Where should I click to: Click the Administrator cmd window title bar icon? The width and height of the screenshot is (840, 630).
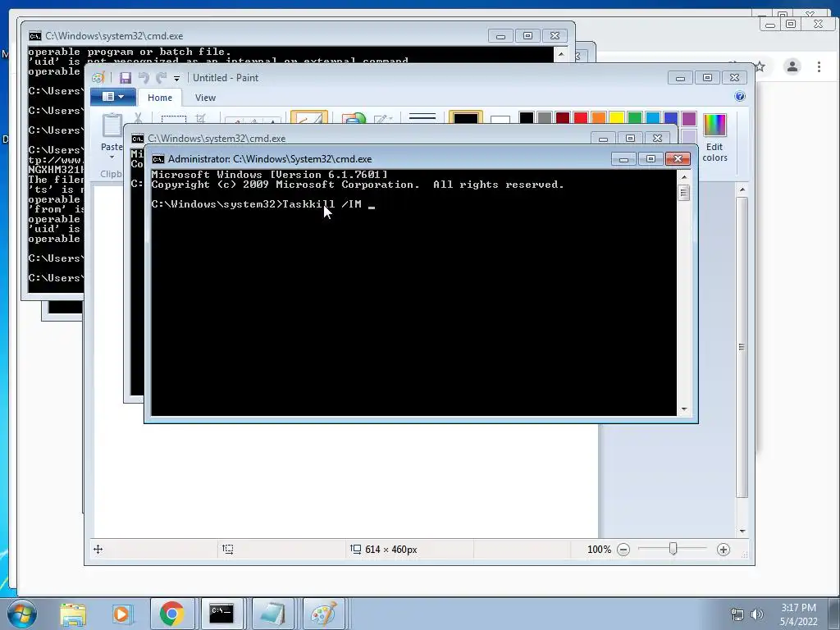(x=158, y=159)
